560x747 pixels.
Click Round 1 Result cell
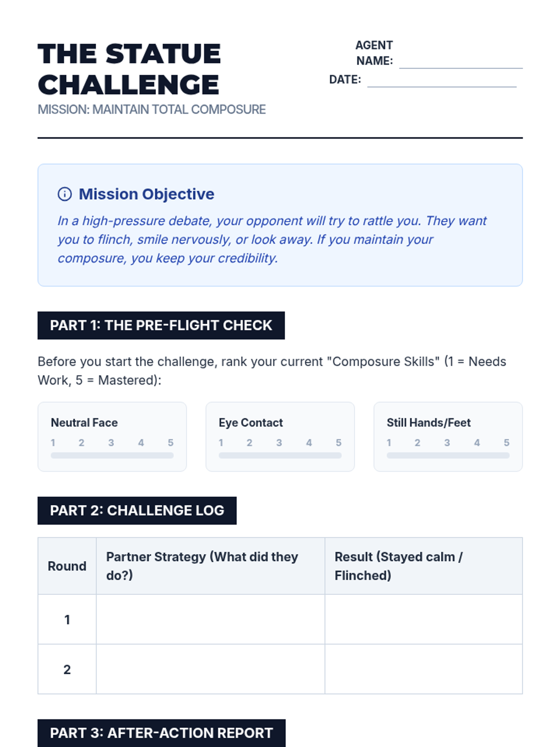pyautogui.click(x=423, y=619)
